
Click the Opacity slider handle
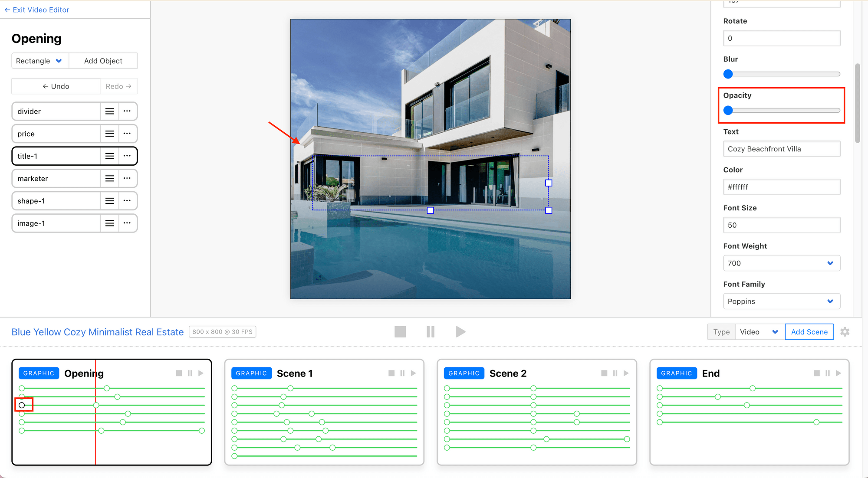[728, 111]
